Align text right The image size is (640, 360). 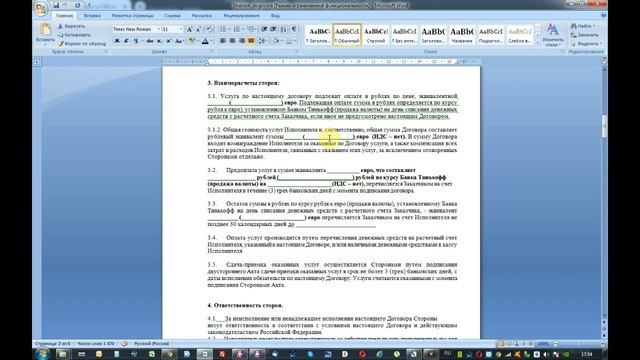pos(242,41)
